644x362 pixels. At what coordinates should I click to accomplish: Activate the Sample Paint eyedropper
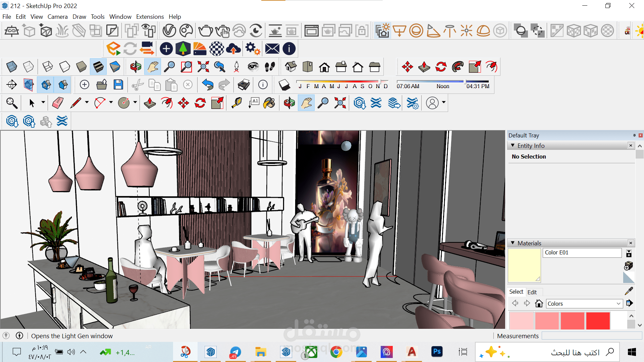629,291
